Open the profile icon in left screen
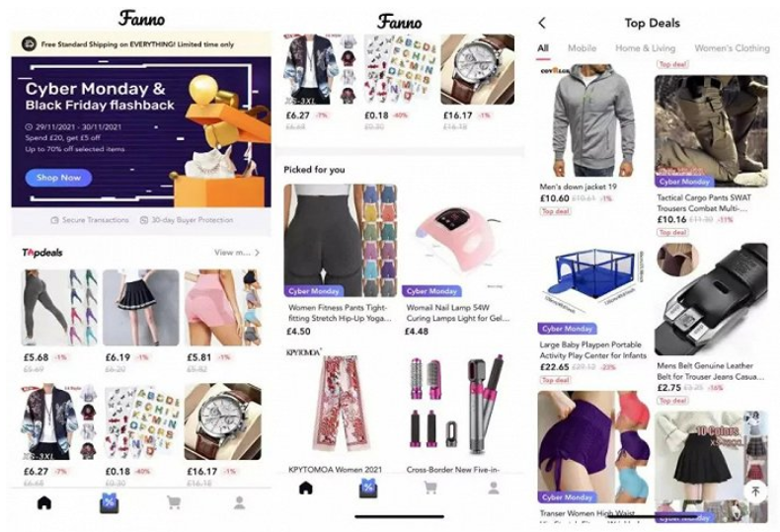The width and height of the screenshot is (780, 532). 239,502
